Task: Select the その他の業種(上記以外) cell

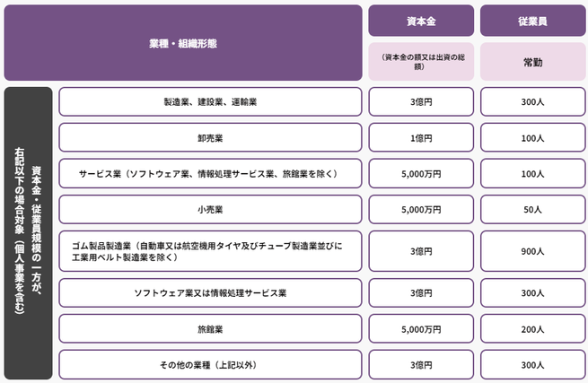Action: 210,365
